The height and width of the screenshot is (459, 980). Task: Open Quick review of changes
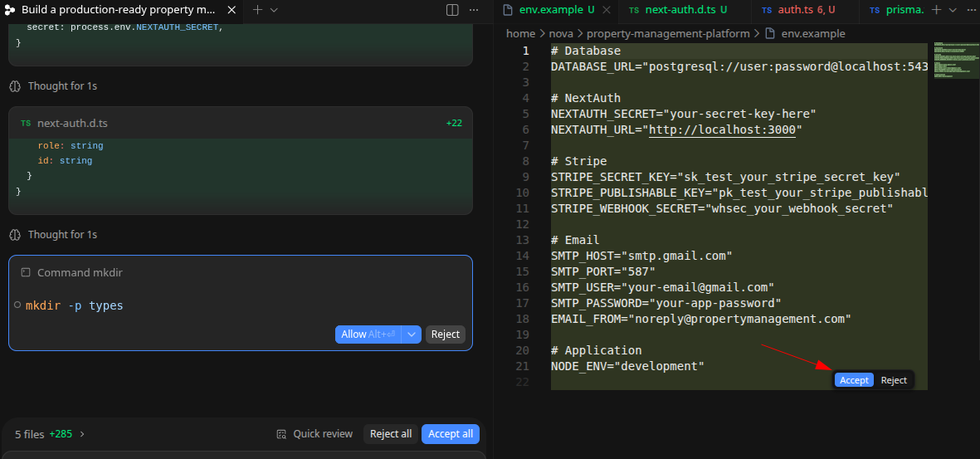coord(314,434)
